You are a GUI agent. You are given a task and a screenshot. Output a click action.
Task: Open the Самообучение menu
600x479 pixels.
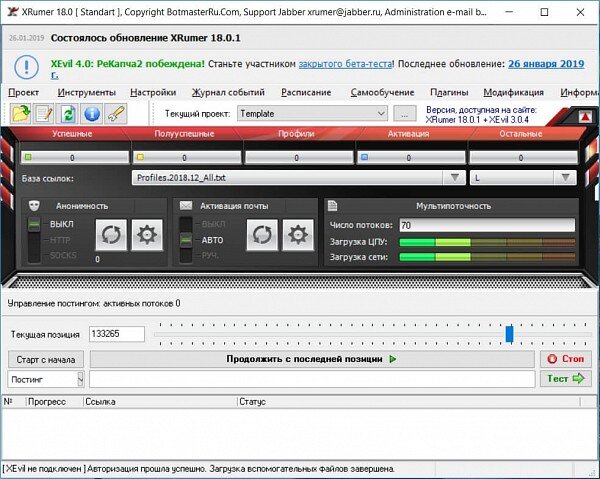point(382,92)
